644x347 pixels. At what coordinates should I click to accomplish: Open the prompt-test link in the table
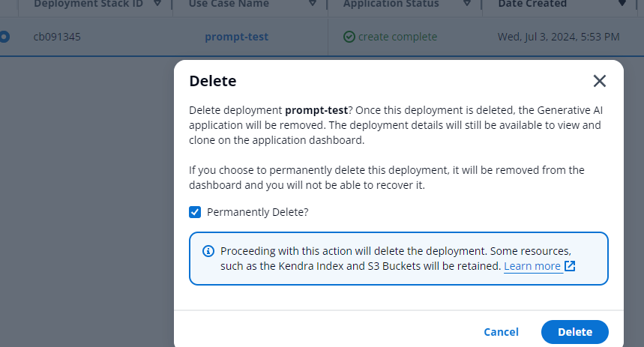(x=236, y=37)
